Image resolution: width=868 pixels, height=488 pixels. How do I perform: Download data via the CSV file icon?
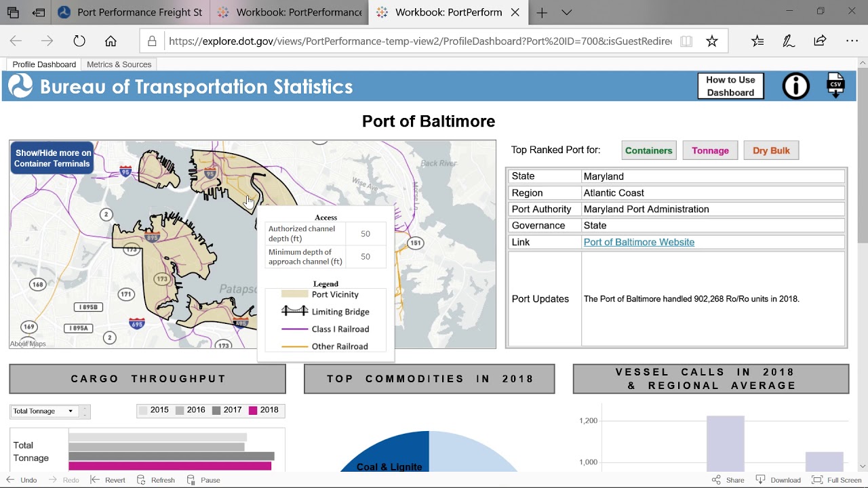point(835,86)
